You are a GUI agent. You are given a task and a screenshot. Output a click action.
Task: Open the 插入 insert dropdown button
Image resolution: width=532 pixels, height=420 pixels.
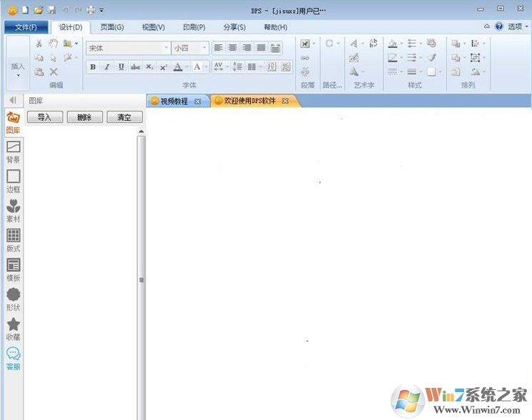[18, 63]
